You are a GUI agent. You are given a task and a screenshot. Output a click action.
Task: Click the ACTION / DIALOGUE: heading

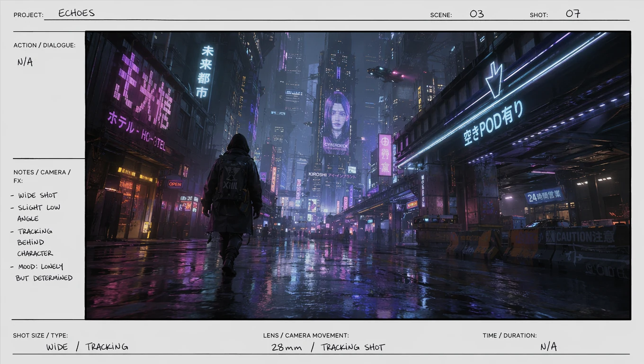coord(45,45)
